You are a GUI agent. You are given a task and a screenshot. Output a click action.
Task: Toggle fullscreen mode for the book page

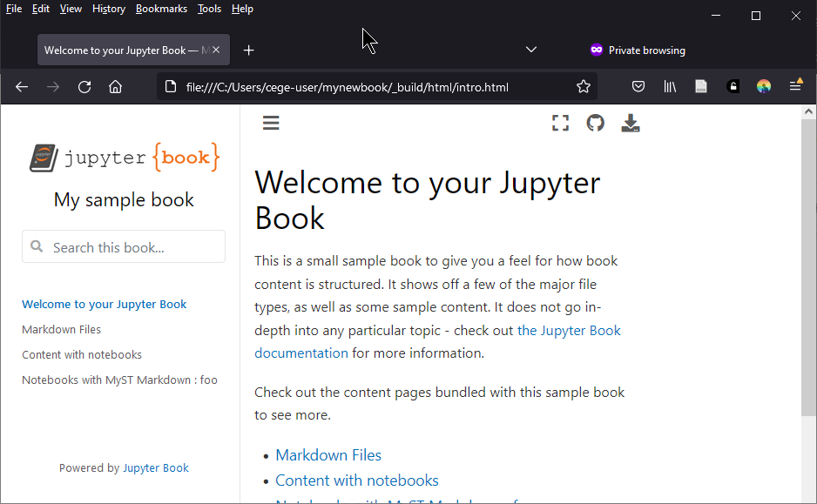(x=560, y=123)
